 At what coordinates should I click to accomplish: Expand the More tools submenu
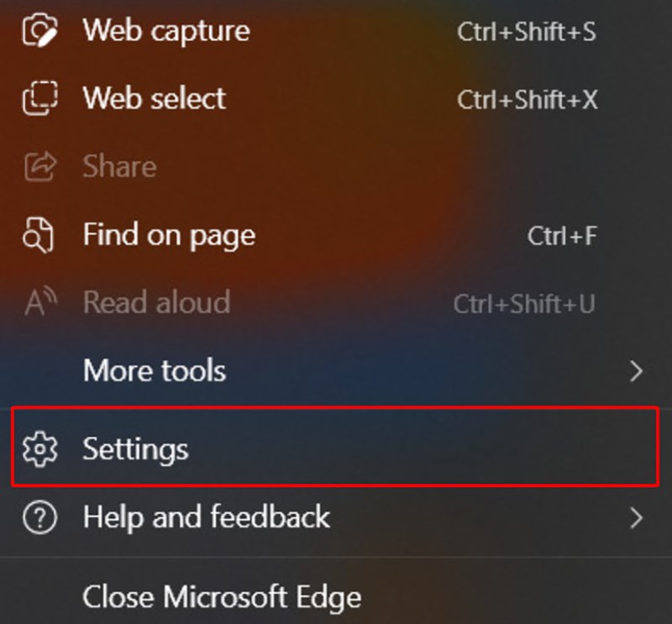[x=154, y=371]
